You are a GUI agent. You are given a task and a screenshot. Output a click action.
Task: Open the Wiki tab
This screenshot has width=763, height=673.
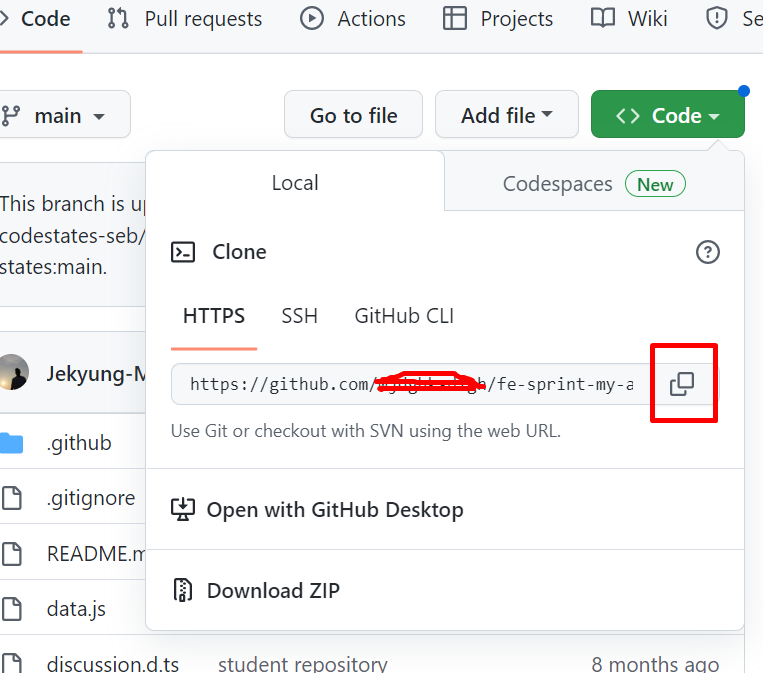click(x=629, y=19)
